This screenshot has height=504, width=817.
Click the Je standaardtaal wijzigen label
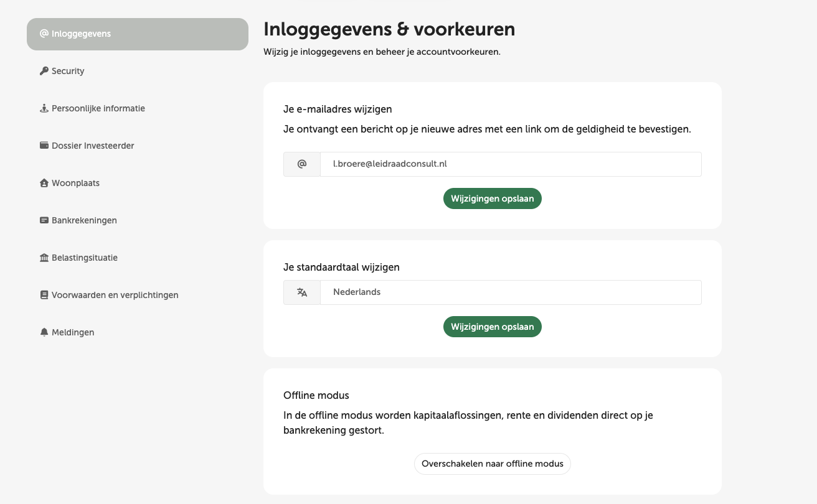[341, 267]
